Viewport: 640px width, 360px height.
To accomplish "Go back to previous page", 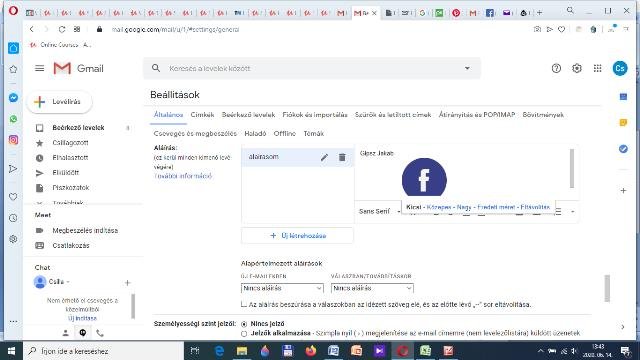I will pos(31,29).
